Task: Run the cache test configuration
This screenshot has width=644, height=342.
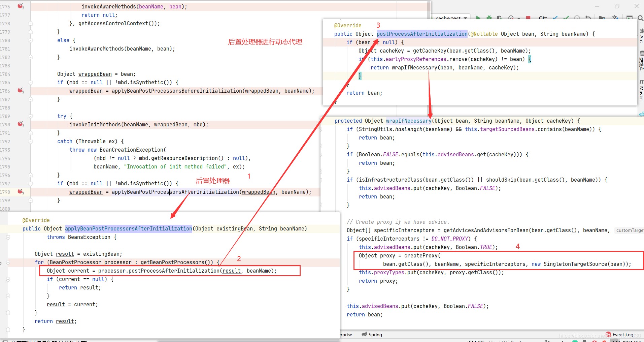Action: coord(478,18)
